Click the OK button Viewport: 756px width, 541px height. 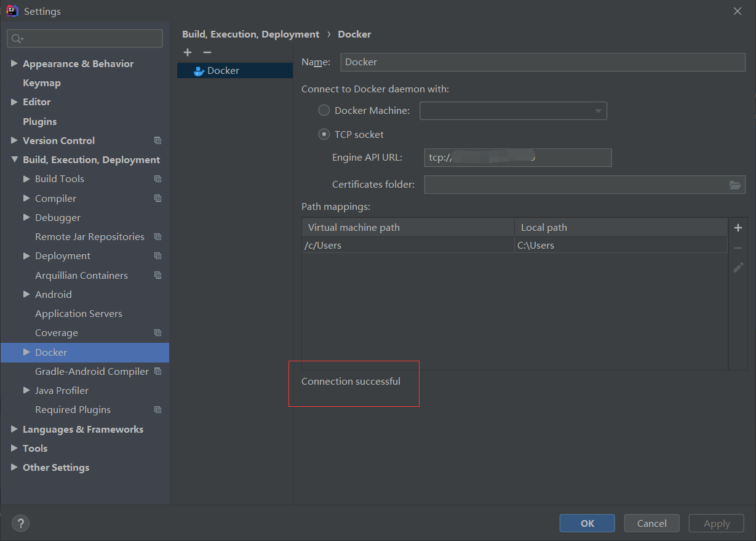click(587, 523)
